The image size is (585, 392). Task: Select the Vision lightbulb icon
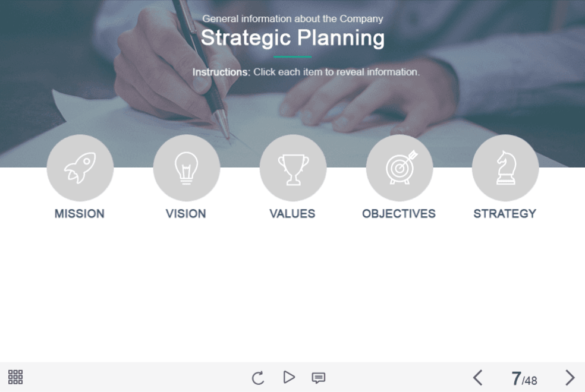pyautogui.click(x=186, y=168)
